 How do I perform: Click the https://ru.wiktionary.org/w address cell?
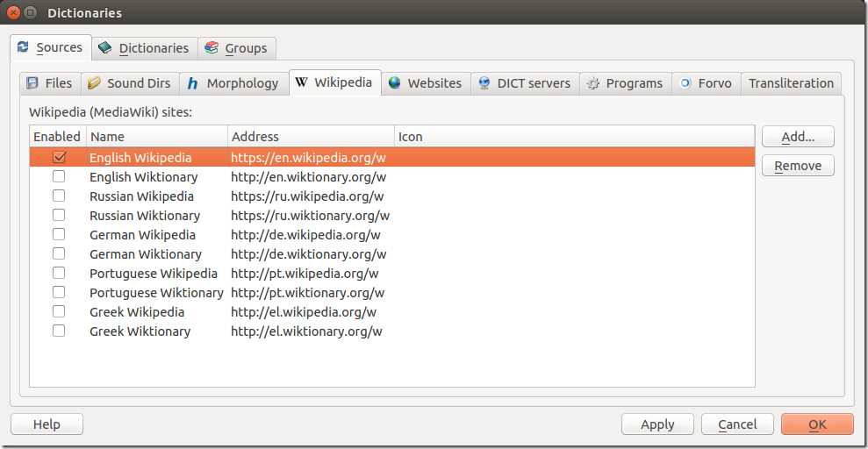pyautogui.click(x=311, y=215)
